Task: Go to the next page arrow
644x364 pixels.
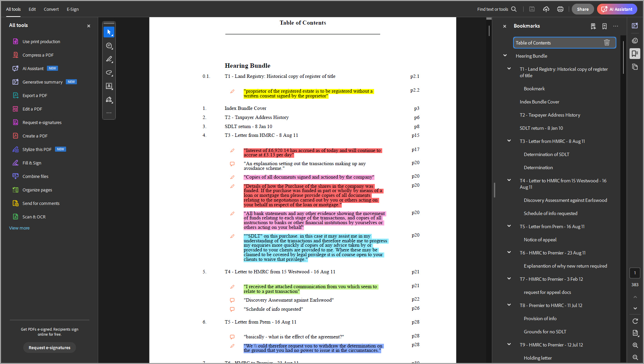Action: (x=635, y=308)
